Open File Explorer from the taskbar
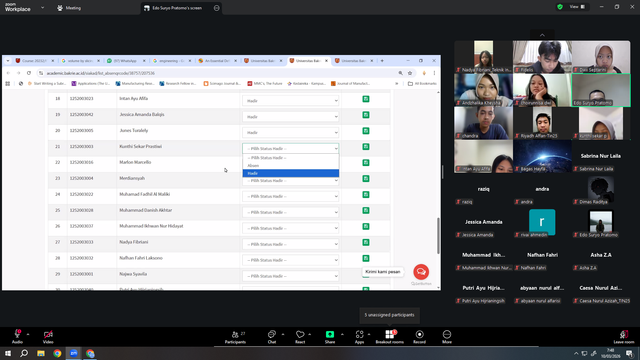640x360 pixels. [x=41, y=353]
